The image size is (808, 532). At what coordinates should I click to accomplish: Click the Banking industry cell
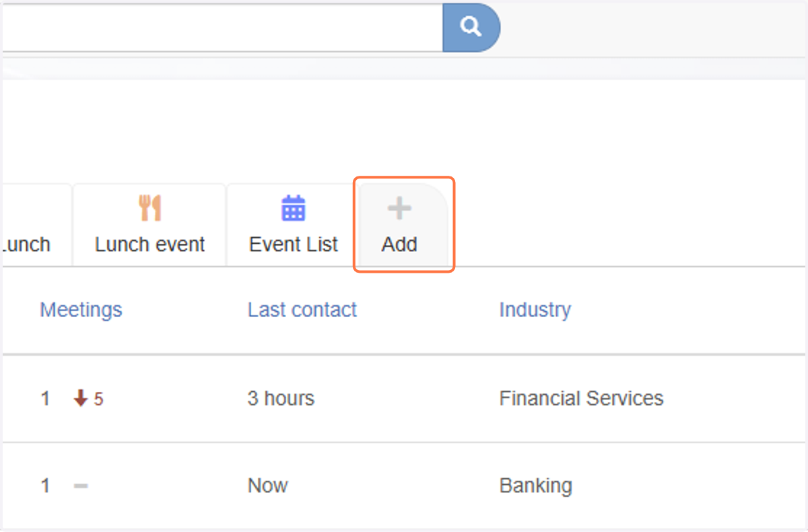(x=536, y=486)
